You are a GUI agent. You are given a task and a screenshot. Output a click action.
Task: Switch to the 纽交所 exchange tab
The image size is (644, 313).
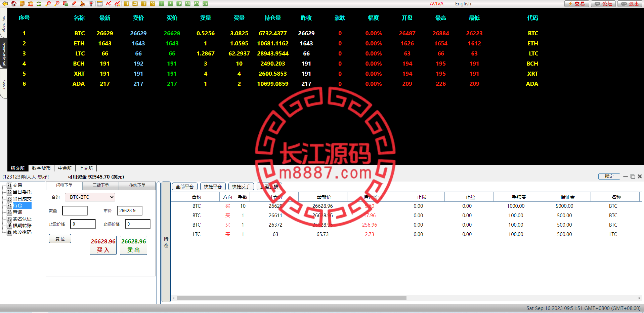tap(18, 168)
